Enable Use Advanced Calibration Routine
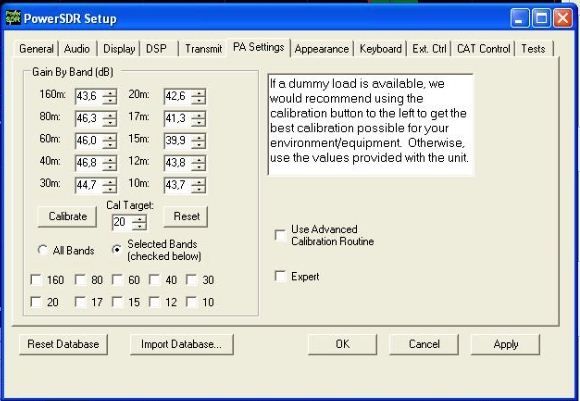 [x=280, y=235]
